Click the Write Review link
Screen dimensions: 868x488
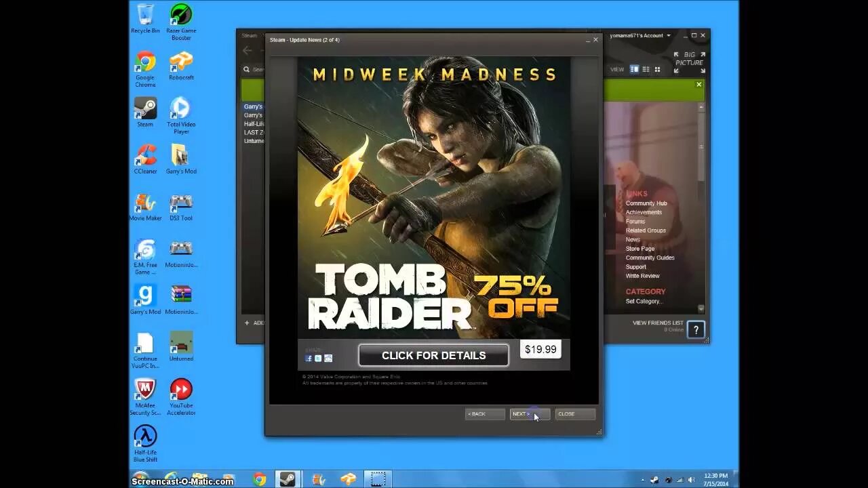coord(642,276)
